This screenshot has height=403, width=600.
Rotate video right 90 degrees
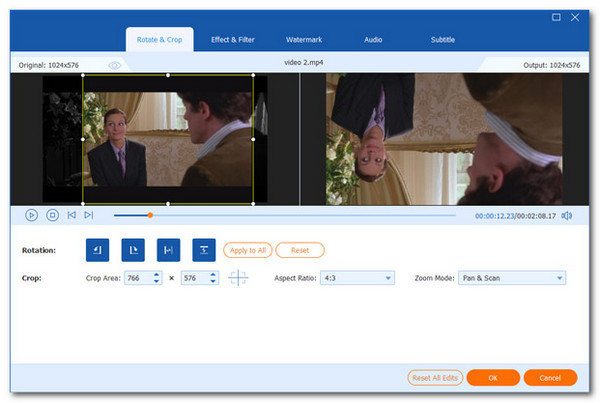click(133, 250)
